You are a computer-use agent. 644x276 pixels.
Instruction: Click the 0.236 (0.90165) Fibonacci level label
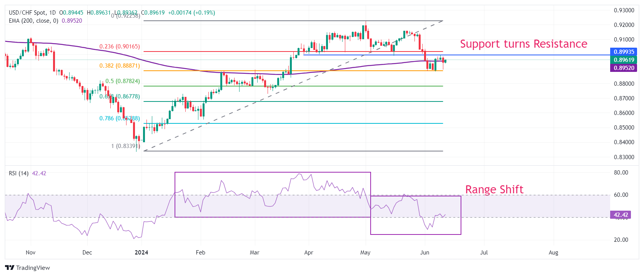pyautogui.click(x=120, y=47)
